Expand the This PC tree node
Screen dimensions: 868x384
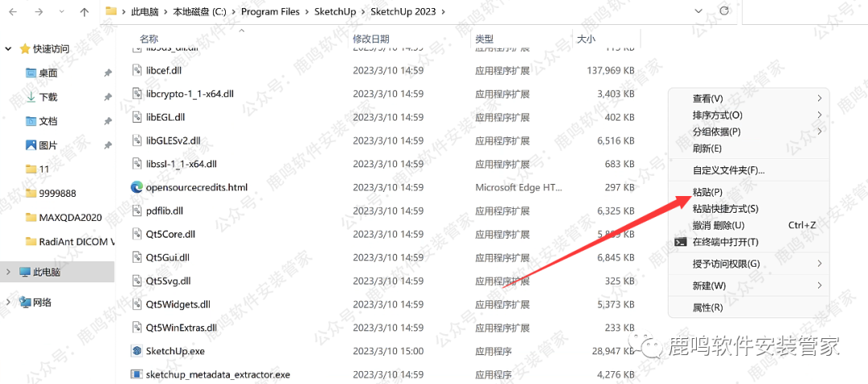click(x=8, y=272)
